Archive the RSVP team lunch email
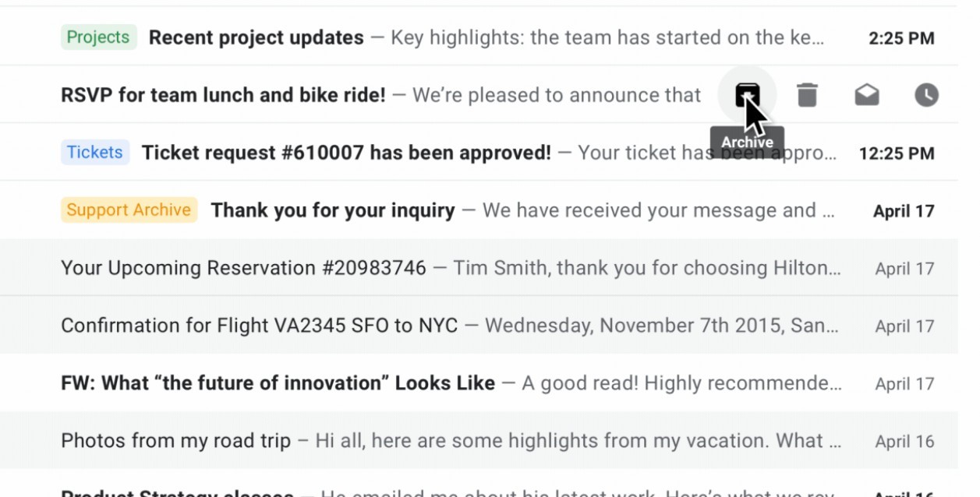This screenshot has width=980, height=497. pos(747,95)
